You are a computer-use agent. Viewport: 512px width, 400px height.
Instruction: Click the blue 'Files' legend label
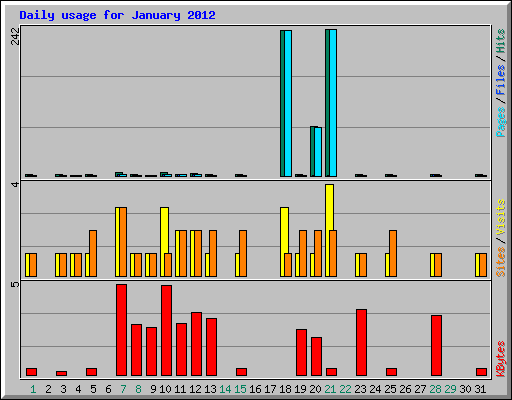coord(501,80)
